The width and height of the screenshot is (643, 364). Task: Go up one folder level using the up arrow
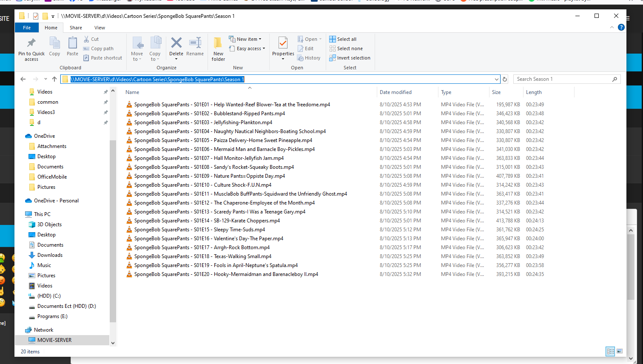[x=54, y=79]
